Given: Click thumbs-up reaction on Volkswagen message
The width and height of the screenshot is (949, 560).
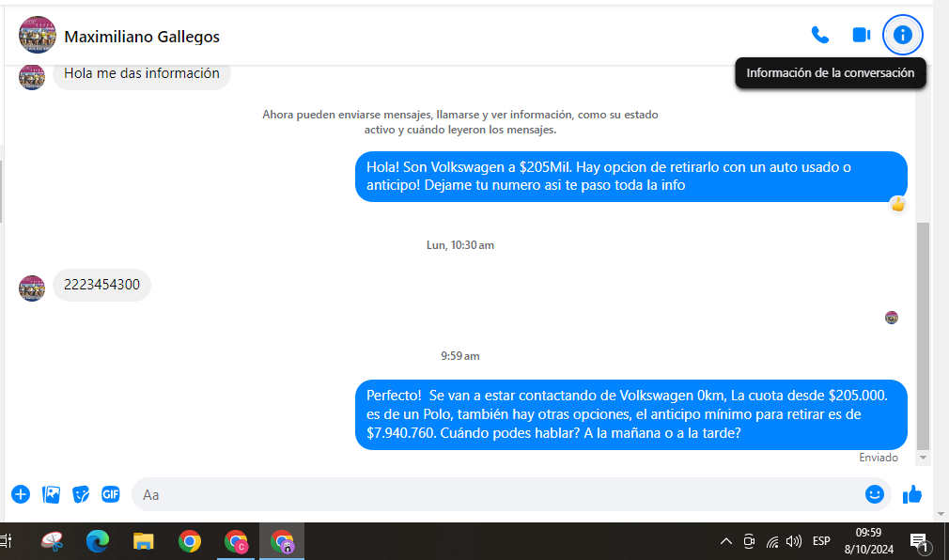Looking at the screenshot, I should click(x=897, y=205).
